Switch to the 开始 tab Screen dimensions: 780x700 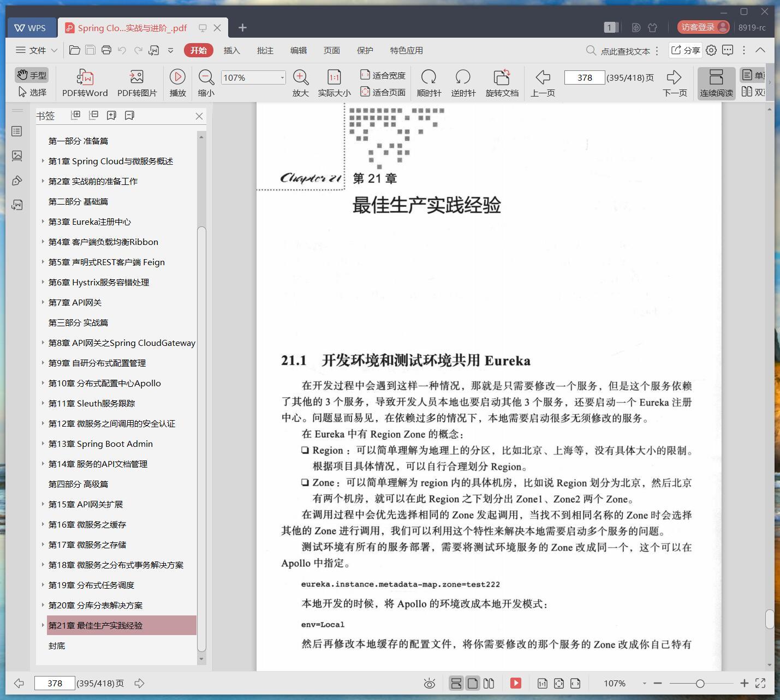(198, 50)
